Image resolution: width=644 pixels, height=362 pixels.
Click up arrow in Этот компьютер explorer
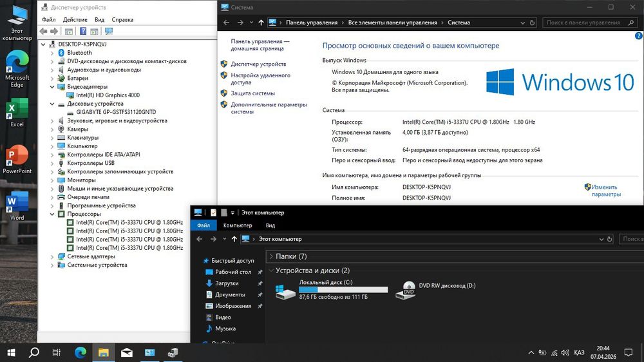234,239
